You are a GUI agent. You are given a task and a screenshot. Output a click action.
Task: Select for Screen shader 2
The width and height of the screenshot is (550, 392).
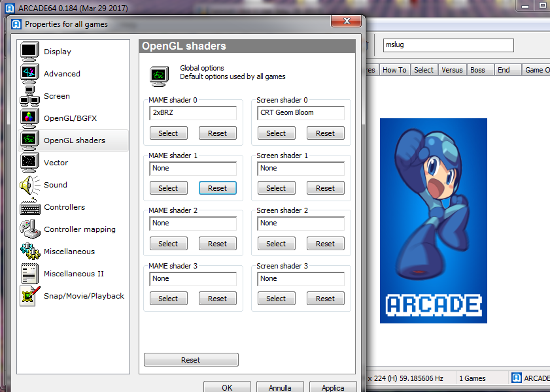tap(277, 244)
